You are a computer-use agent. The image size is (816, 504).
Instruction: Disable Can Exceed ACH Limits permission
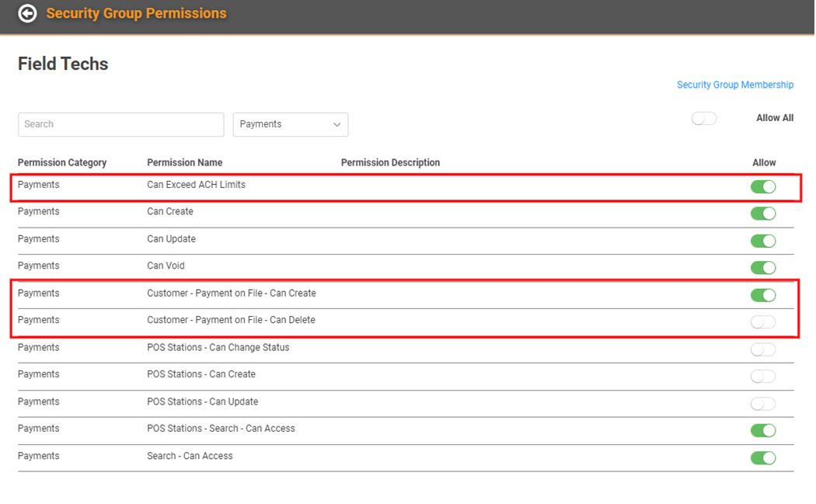pos(762,186)
